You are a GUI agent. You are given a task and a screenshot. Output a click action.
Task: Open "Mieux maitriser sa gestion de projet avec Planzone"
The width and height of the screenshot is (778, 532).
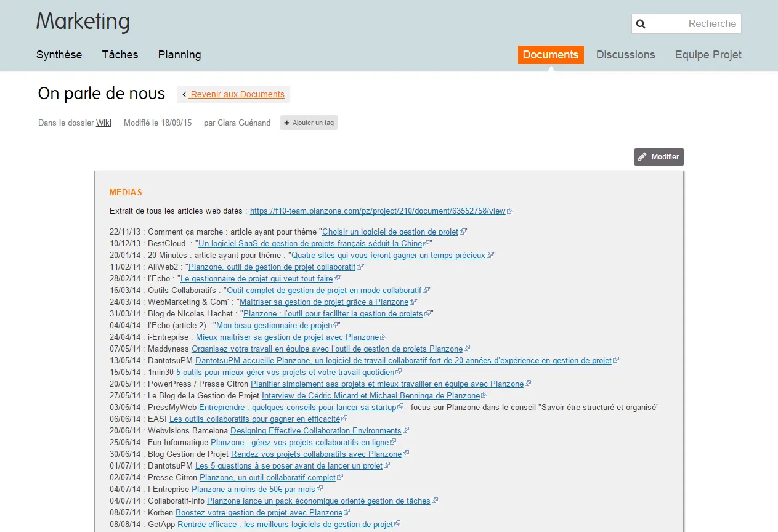[287, 337]
